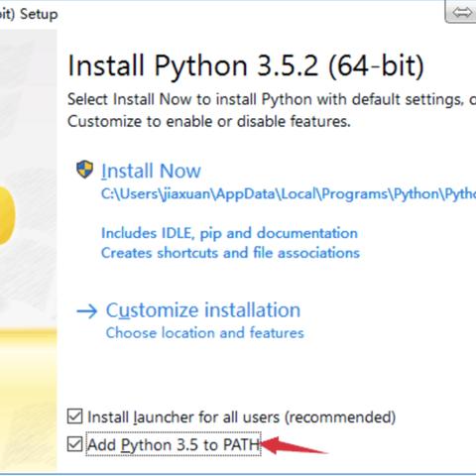Image resolution: width=476 pixels, height=476 pixels.
Task: Start installation with the Install Now link
Action: tap(151, 171)
